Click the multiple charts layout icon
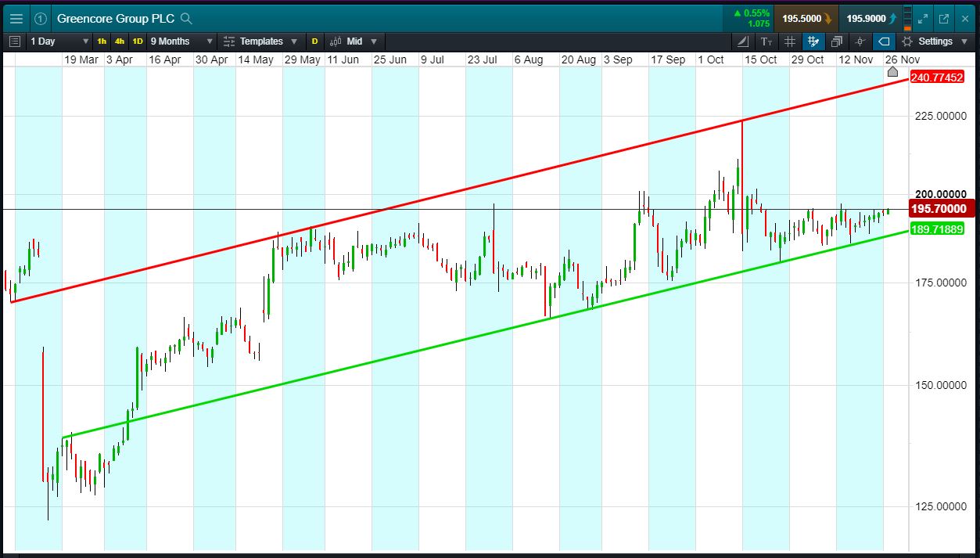 (x=837, y=41)
